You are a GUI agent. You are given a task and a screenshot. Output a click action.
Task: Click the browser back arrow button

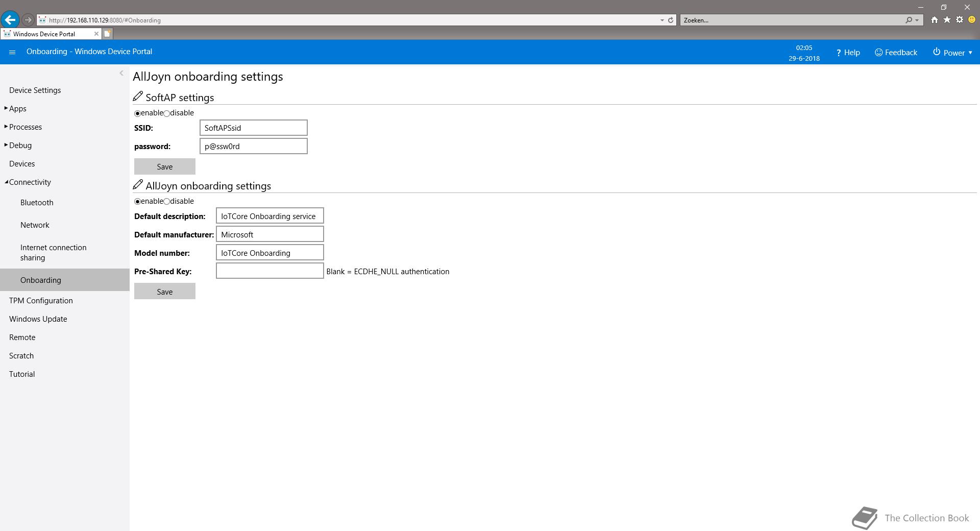point(10,20)
